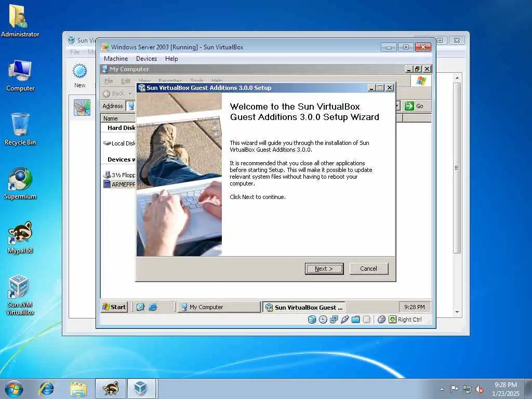Click the My Computer title bar icon

point(105,69)
